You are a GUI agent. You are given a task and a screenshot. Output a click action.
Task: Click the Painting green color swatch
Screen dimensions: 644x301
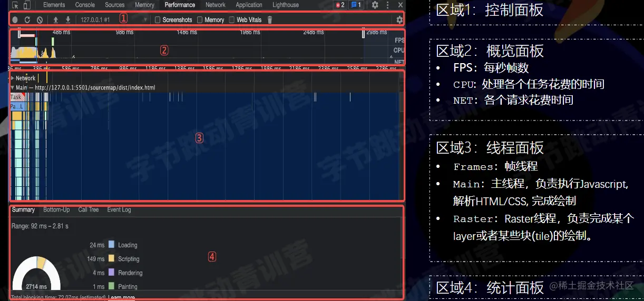(111, 286)
